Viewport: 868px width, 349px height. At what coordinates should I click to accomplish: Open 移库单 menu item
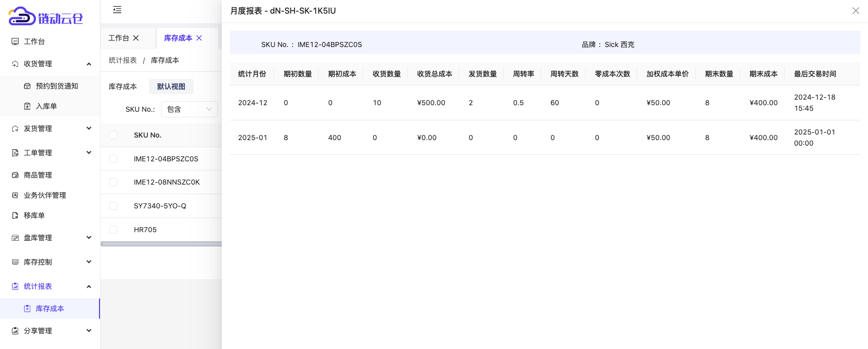click(x=50, y=215)
